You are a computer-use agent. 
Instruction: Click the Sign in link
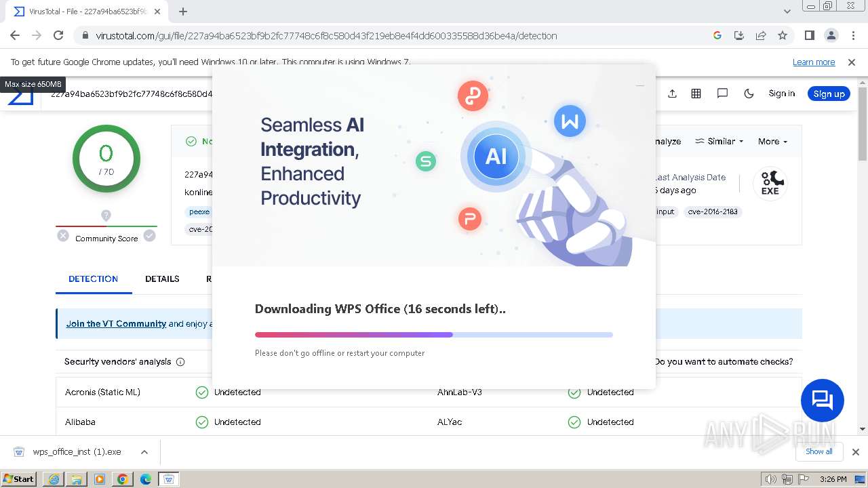[x=781, y=94]
